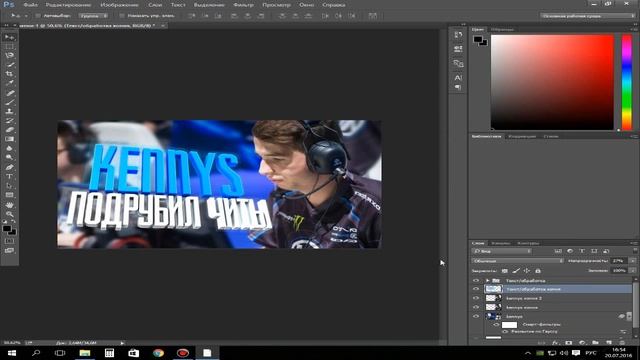Open the workspace switcher dropdown

pyautogui.click(x=588, y=16)
